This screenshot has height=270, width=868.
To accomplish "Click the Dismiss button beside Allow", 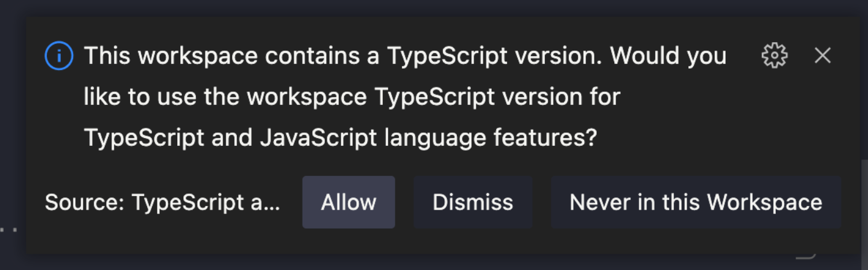I will click(x=473, y=202).
